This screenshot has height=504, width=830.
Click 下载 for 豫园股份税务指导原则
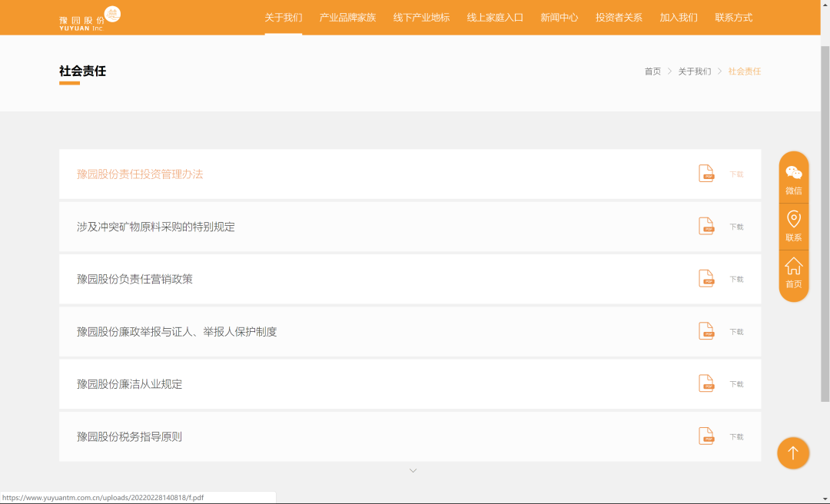736,436
